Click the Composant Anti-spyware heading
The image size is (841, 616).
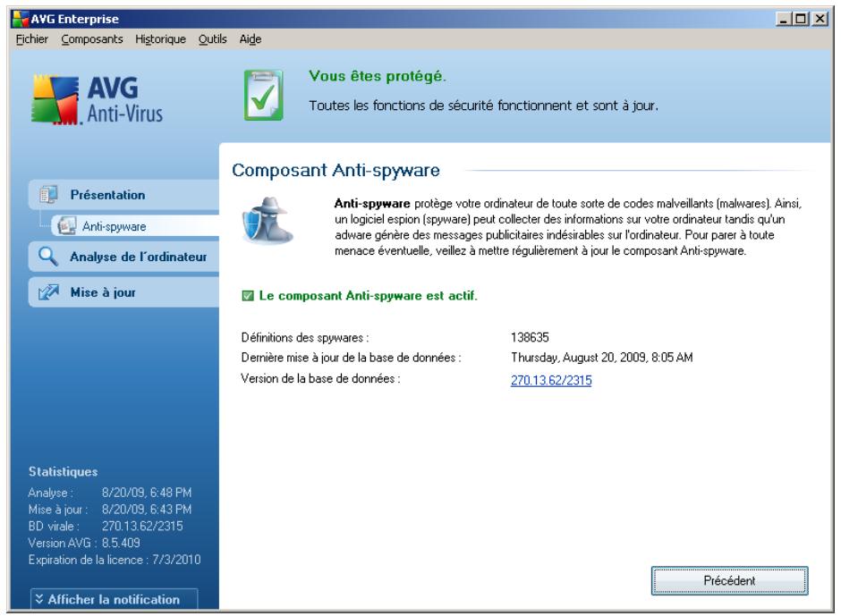(336, 171)
